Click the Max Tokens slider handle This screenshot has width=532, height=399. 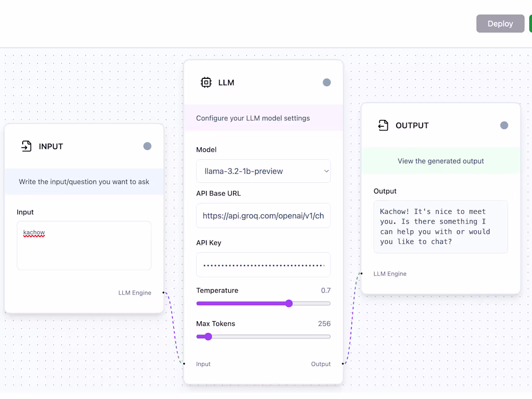(x=208, y=336)
